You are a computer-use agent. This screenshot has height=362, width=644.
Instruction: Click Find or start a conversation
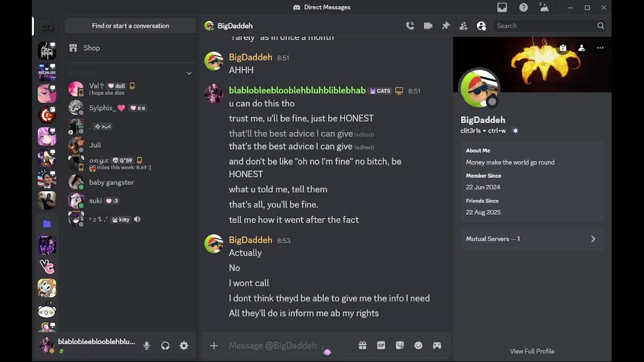[x=130, y=26]
